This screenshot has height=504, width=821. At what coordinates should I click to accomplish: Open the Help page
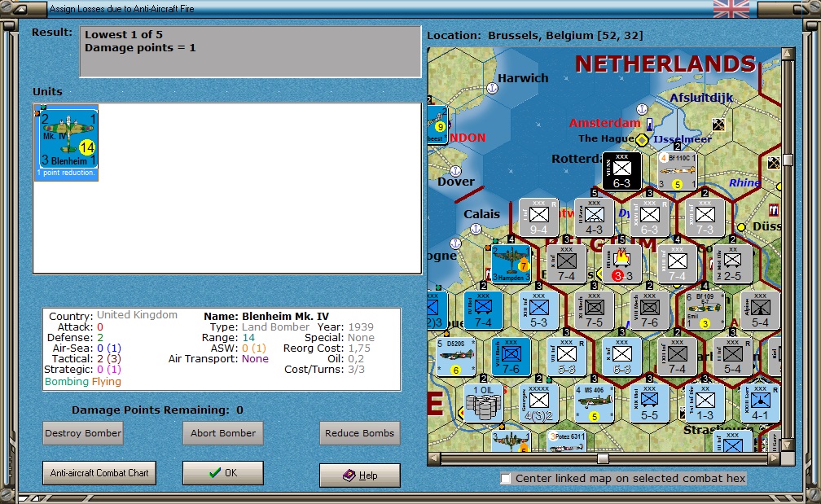360,476
